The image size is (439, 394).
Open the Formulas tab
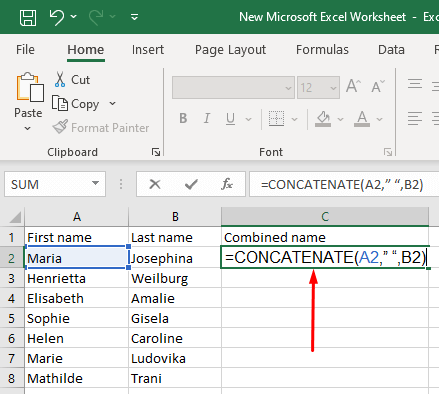(322, 50)
